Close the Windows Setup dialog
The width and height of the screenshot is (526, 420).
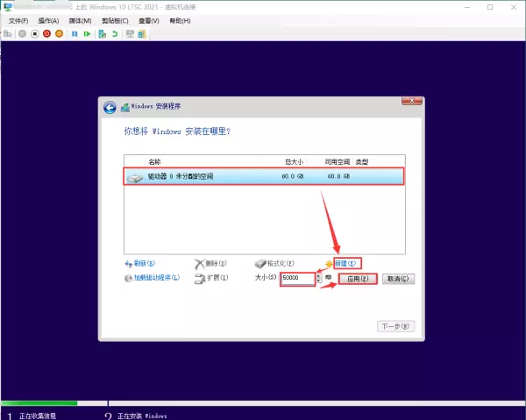412,101
